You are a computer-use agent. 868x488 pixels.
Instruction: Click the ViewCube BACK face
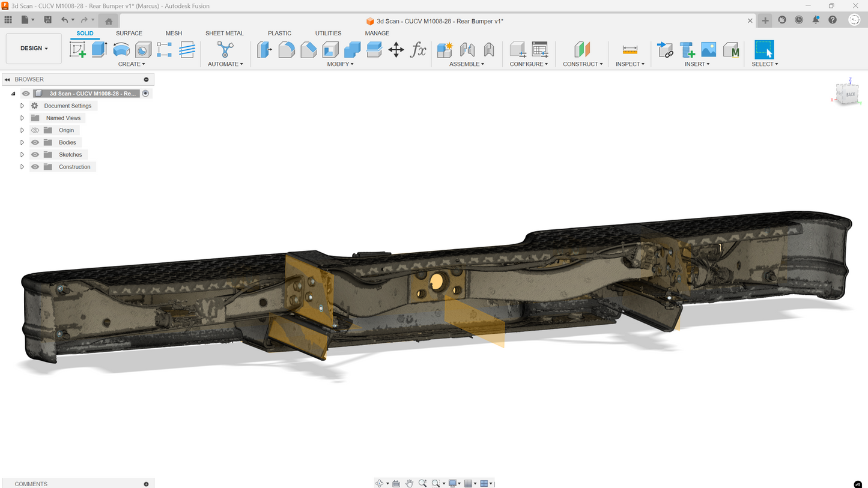point(850,94)
